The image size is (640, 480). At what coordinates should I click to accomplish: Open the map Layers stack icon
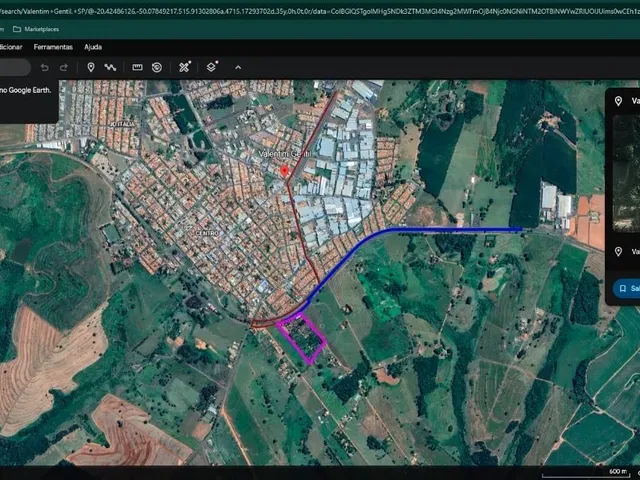211,67
